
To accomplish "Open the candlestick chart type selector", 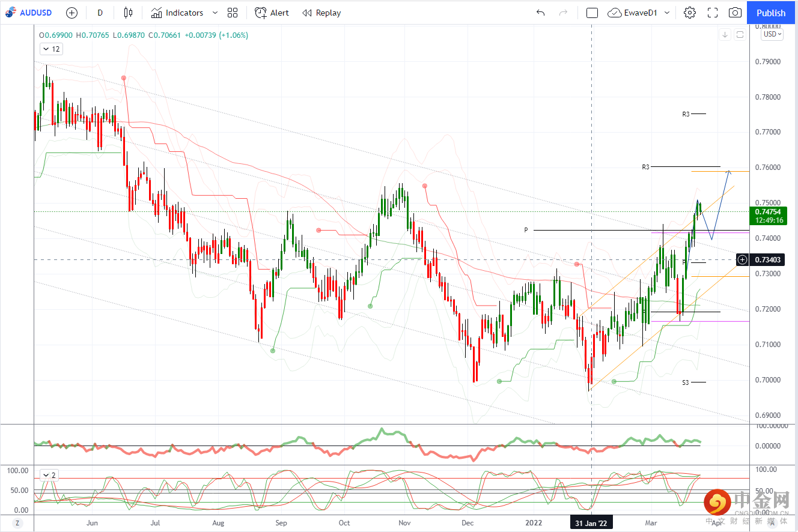I will click(128, 13).
